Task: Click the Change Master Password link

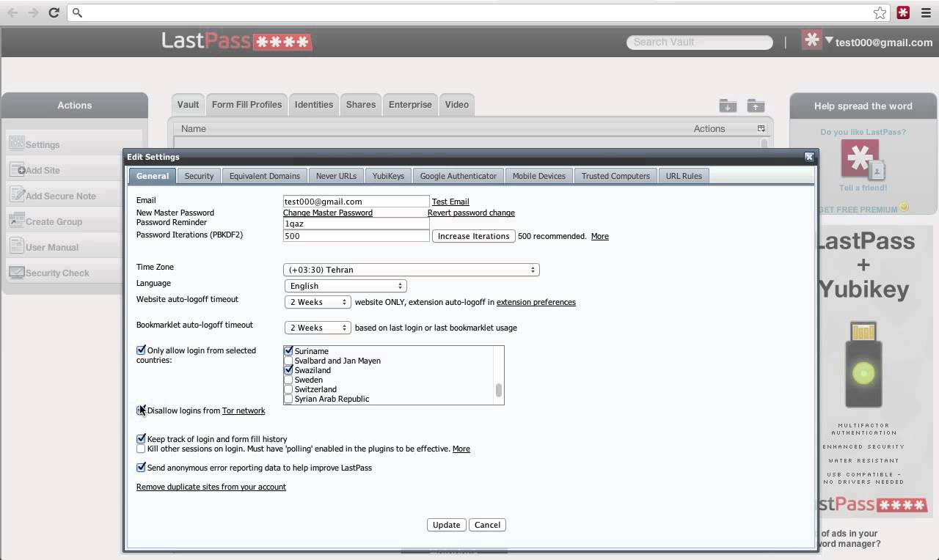Action: tap(328, 213)
